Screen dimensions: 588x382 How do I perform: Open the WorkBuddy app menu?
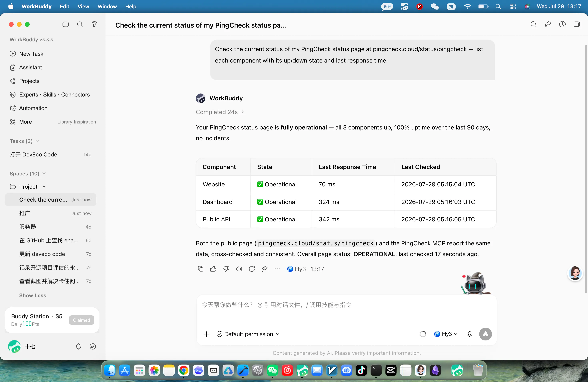[37, 6]
